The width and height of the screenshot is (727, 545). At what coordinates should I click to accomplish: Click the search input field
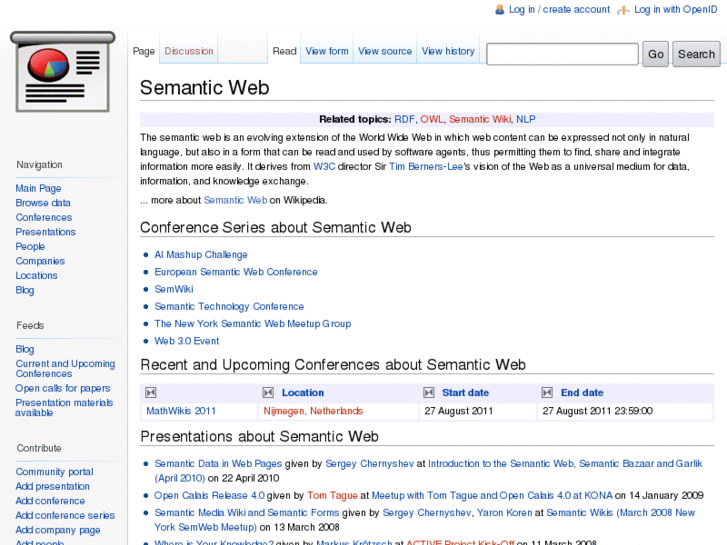point(562,54)
